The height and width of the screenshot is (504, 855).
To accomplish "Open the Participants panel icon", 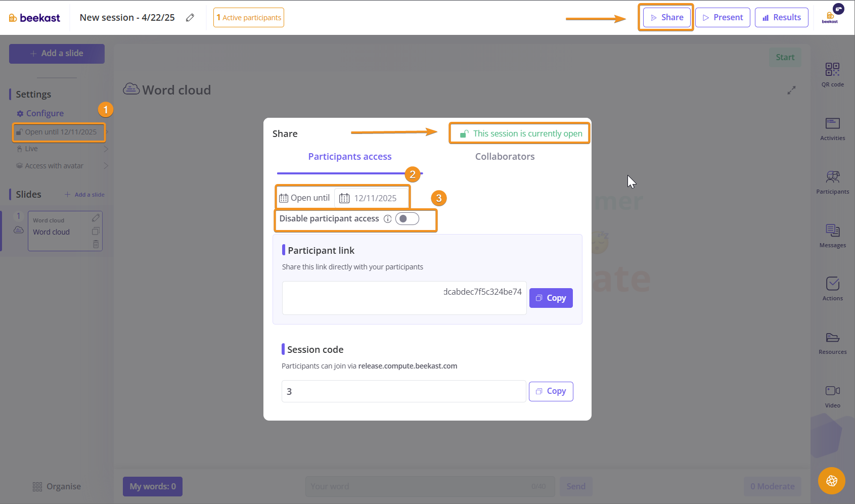I will tap(832, 182).
